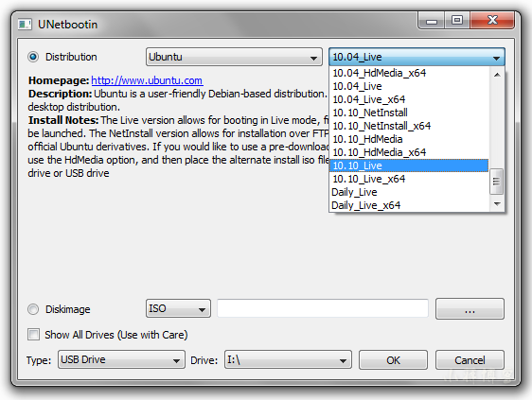Image resolution: width=532 pixels, height=400 pixels.
Task: Click the UNetbootin title bar app icon
Action: tap(25, 25)
